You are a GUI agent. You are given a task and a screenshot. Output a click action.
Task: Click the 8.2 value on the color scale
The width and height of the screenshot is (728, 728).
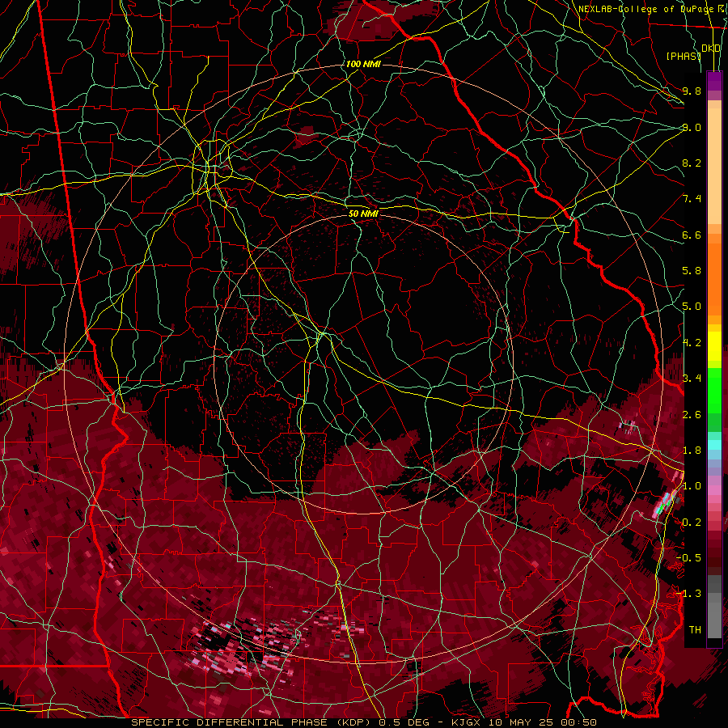pyautogui.click(x=692, y=163)
